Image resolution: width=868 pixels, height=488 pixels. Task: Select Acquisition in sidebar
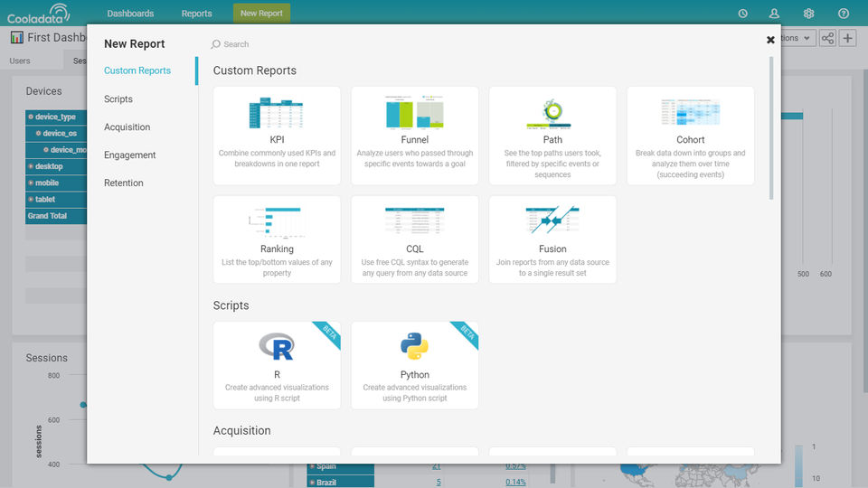[x=127, y=127]
